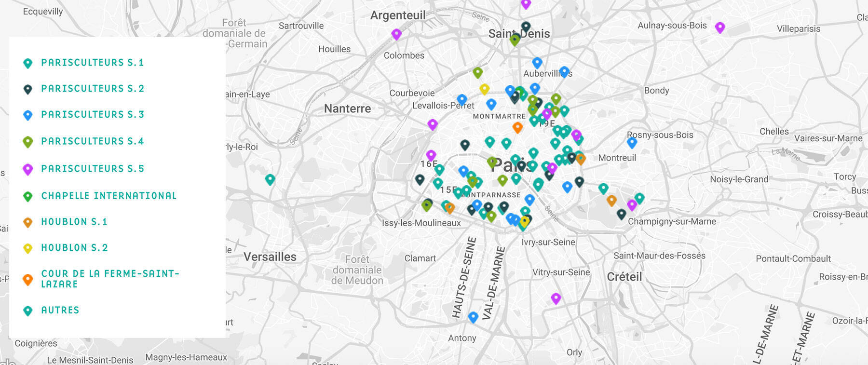Click the Pontault-Combault map label
Viewport: 868px width, 365px height.
click(x=793, y=259)
